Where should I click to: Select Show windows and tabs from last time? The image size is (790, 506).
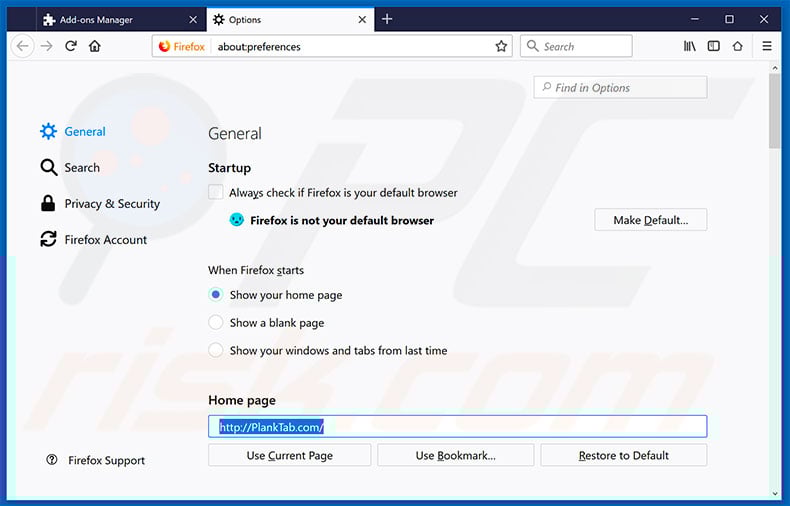coord(216,350)
